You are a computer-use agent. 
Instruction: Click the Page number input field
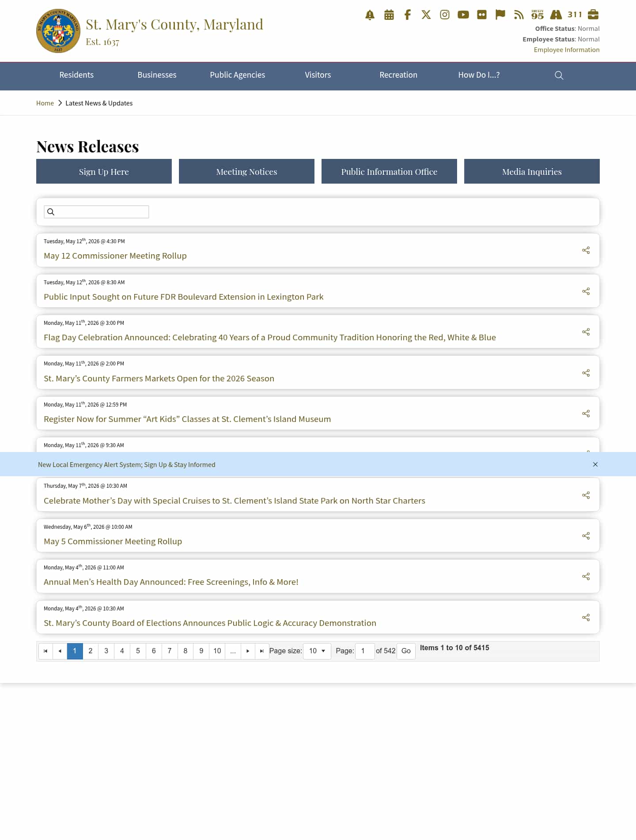(365, 651)
